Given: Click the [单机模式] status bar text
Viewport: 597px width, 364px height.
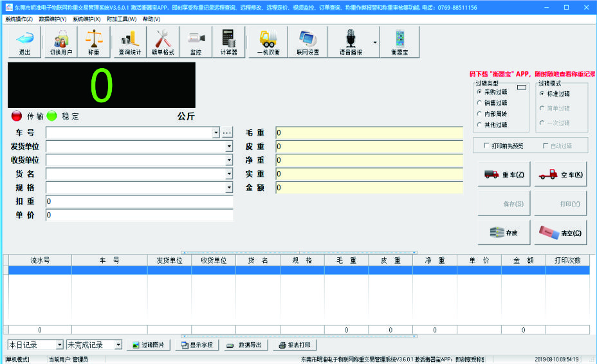Looking at the screenshot, I should (17, 359).
